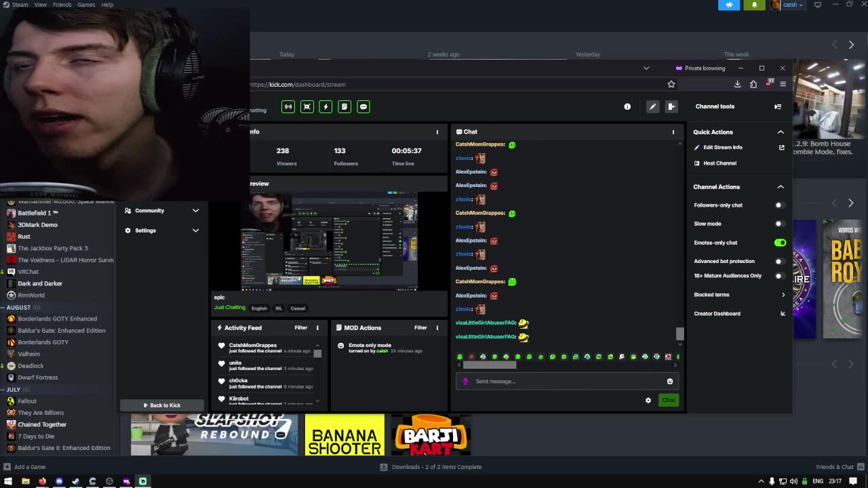Open the Help menu in Steam

pyautogui.click(x=107, y=5)
